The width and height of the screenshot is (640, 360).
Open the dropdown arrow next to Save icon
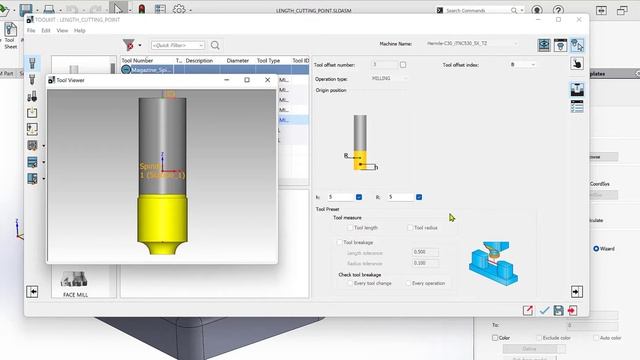[37, 10]
